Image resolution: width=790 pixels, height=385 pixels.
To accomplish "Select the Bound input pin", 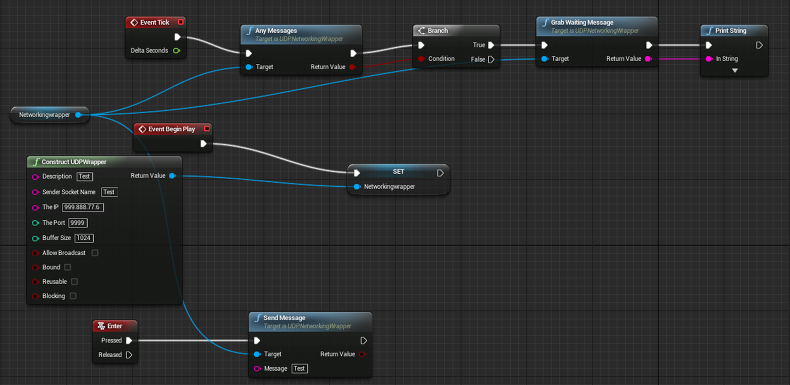I will click(x=35, y=267).
